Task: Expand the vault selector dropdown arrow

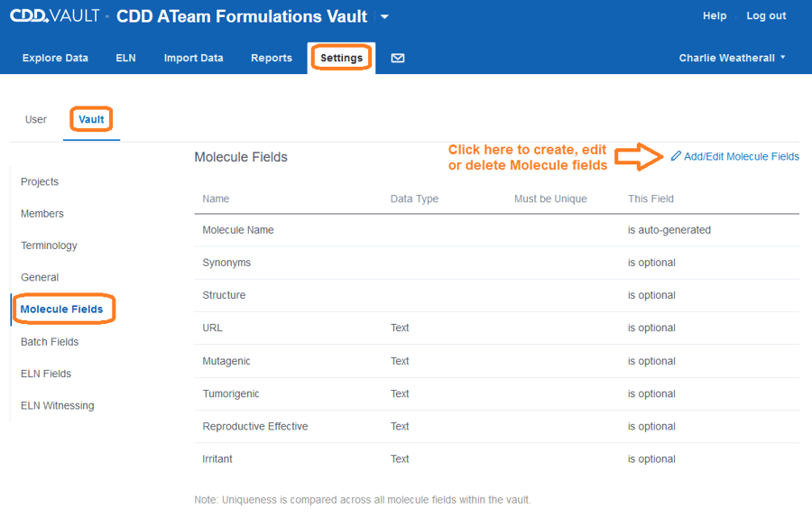Action: pyautogui.click(x=384, y=16)
